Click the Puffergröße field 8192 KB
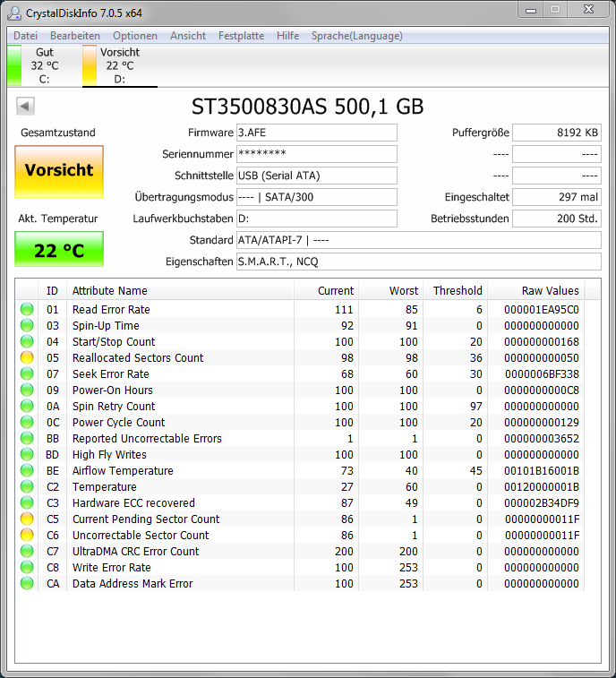This screenshot has width=616, height=678. point(557,133)
